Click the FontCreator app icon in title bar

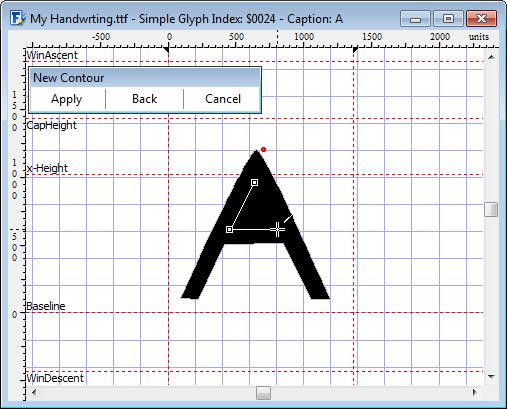17,18
